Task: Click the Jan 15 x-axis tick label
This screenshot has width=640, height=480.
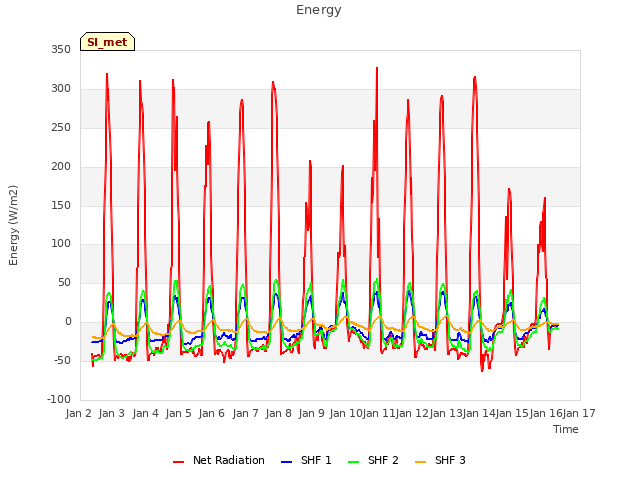Action: coord(512,413)
